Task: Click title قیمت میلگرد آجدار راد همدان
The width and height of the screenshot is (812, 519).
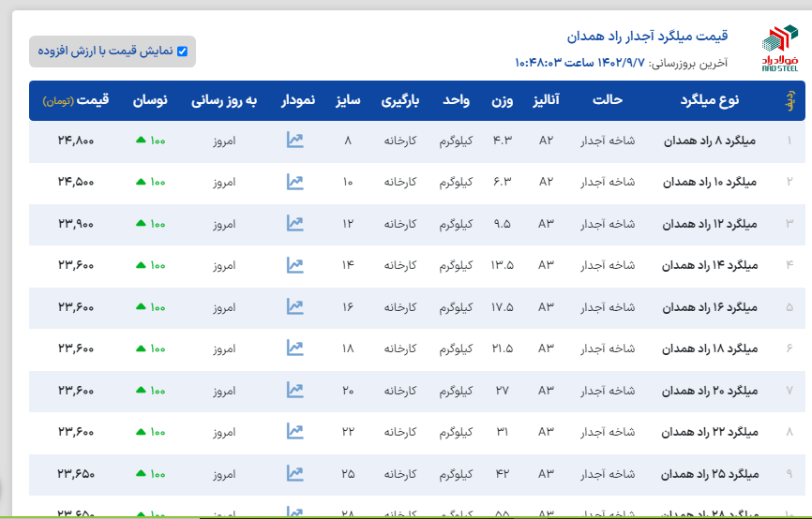Action: tap(647, 37)
